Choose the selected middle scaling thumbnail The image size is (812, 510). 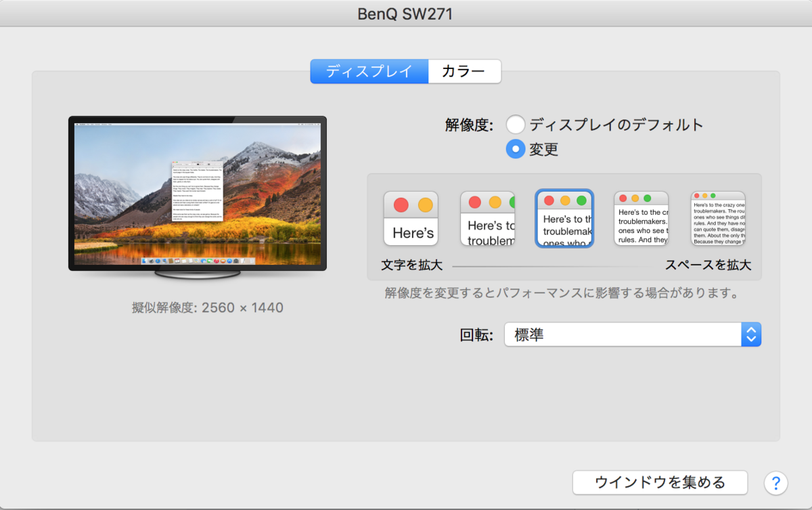coord(564,218)
